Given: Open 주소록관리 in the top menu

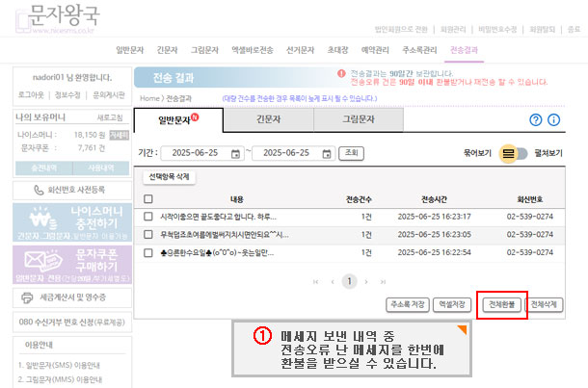Looking at the screenshot, I should click(421, 47).
